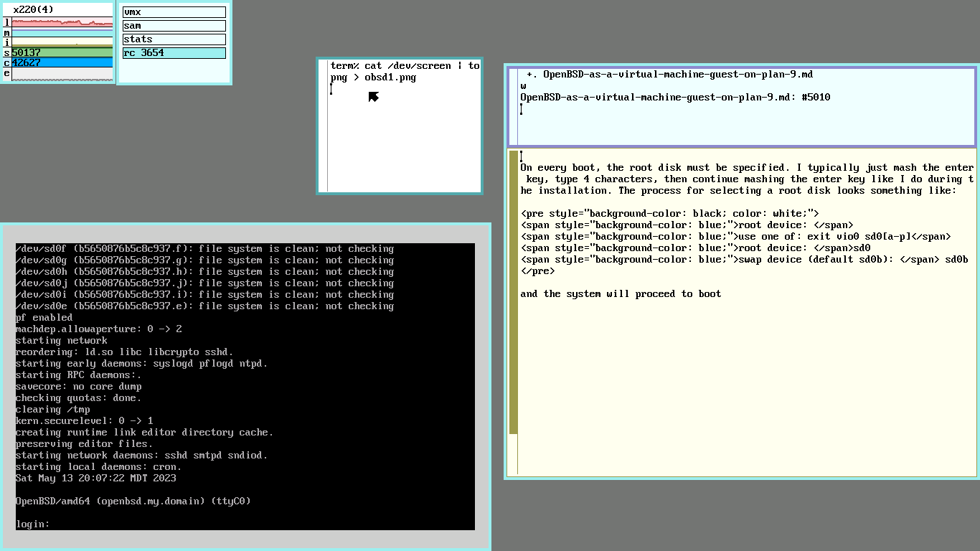The image size is (980, 551).
Task: Click the 'w' command in sam command window
Action: pyautogui.click(x=523, y=86)
